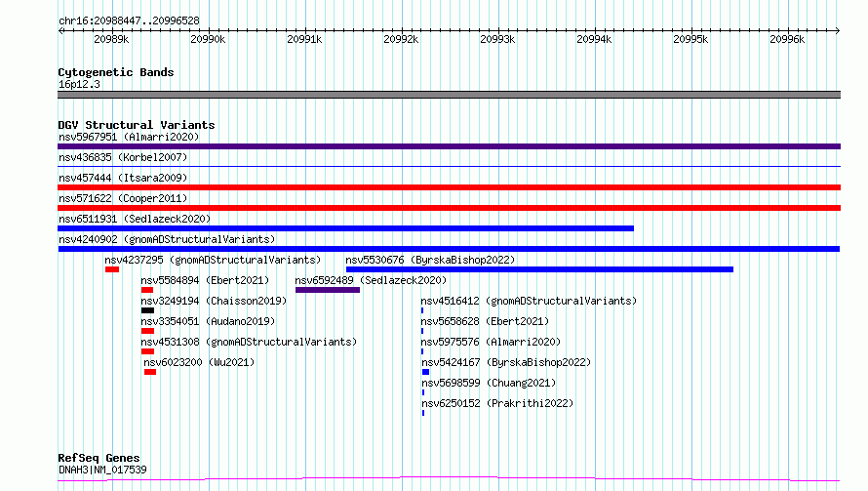Click the 20989k ruler tick label
The width and height of the screenshot is (868, 491).
[111, 39]
